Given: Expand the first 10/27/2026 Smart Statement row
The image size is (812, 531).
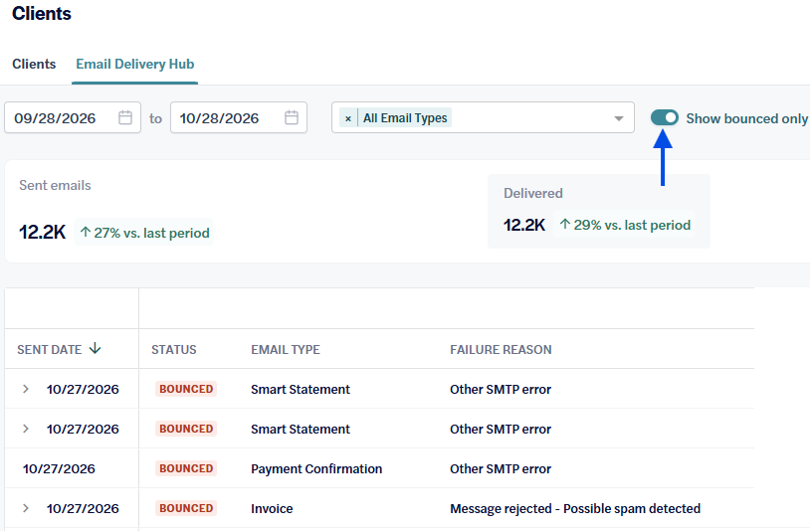Looking at the screenshot, I should 26,389.
